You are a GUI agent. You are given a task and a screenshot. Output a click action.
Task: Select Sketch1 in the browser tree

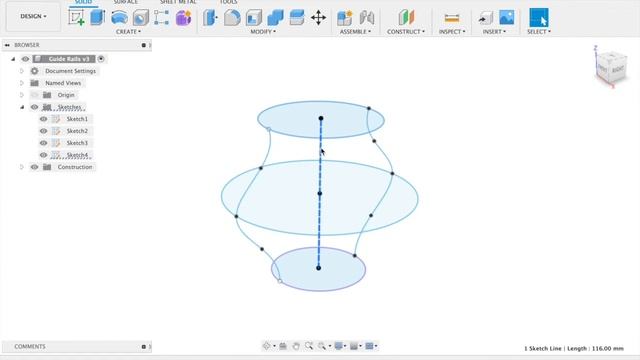pyautogui.click(x=77, y=119)
